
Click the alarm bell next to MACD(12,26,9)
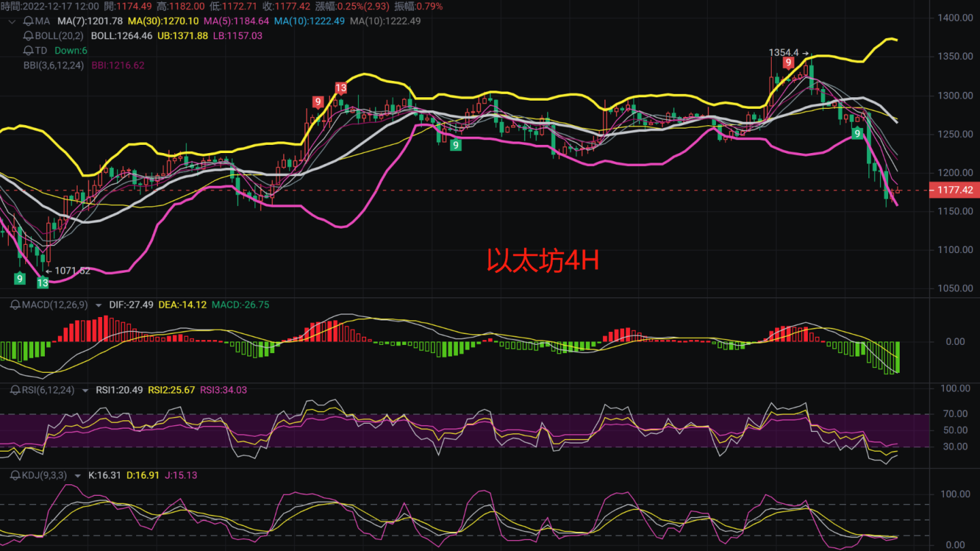tap(15, 305)
